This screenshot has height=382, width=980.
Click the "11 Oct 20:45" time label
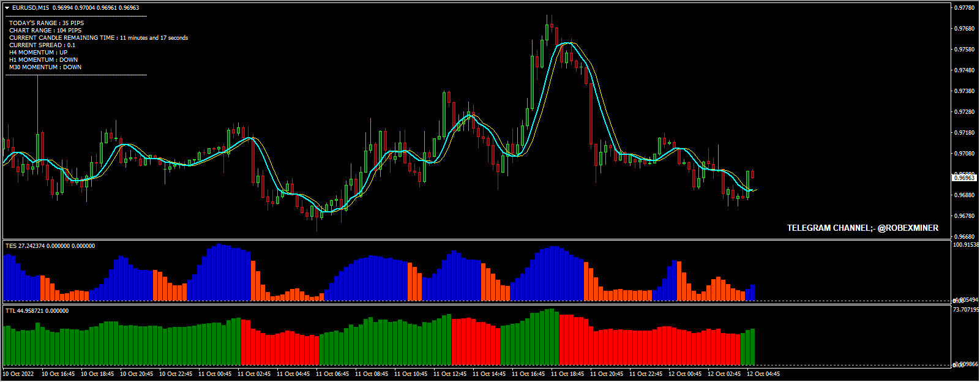(607, 374)
